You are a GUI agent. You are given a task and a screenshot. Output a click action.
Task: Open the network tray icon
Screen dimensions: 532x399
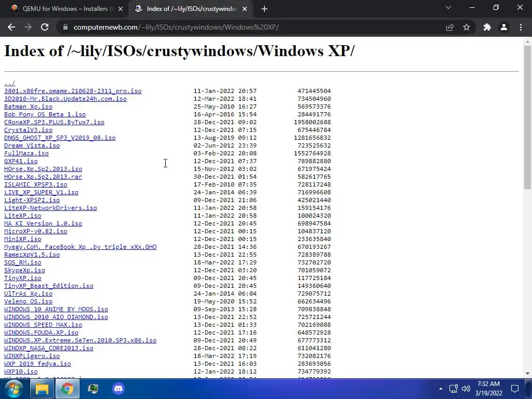click(x=453, y=389)
